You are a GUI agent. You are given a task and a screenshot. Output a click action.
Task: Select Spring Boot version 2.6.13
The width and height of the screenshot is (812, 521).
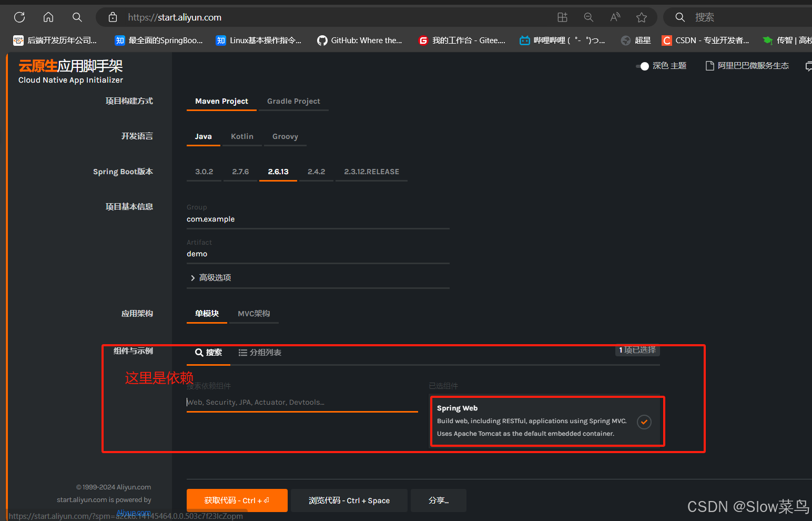click(x=278, y=172)
